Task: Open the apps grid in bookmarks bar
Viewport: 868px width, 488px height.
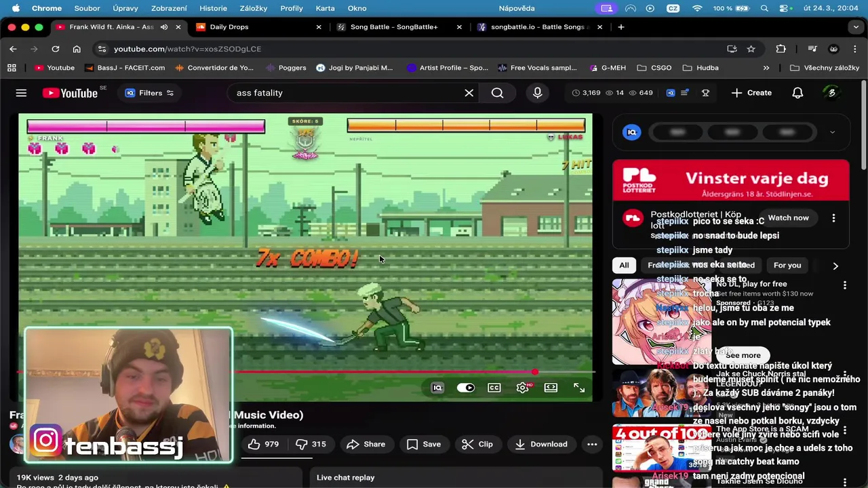Action: tap(12, 68)
